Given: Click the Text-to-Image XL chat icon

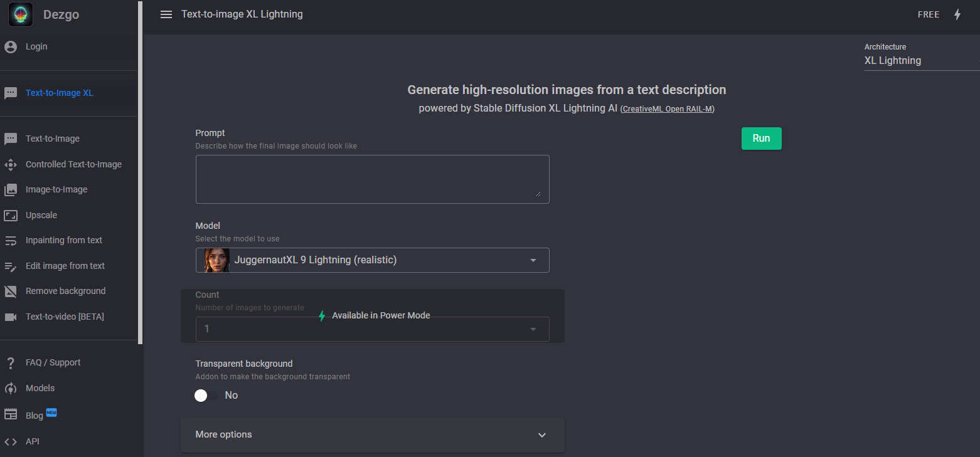Looking at the screenshot, I should 11,93.
